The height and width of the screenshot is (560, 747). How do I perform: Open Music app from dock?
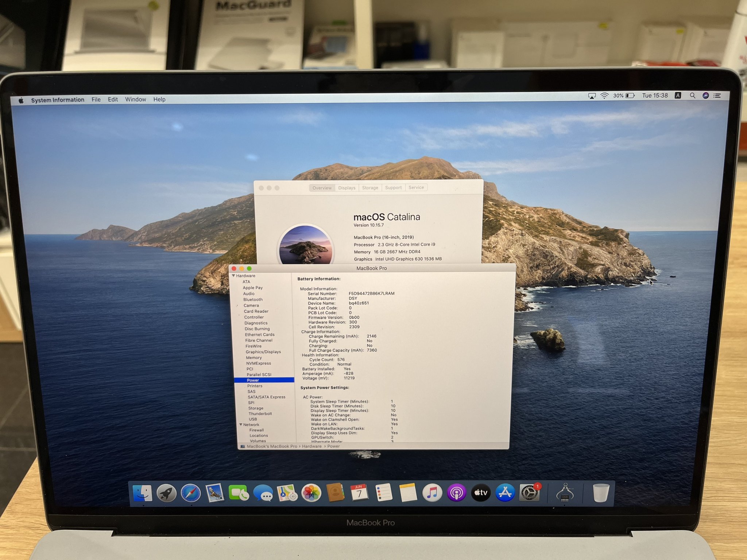pyautogui.click(x=432, y=493)
